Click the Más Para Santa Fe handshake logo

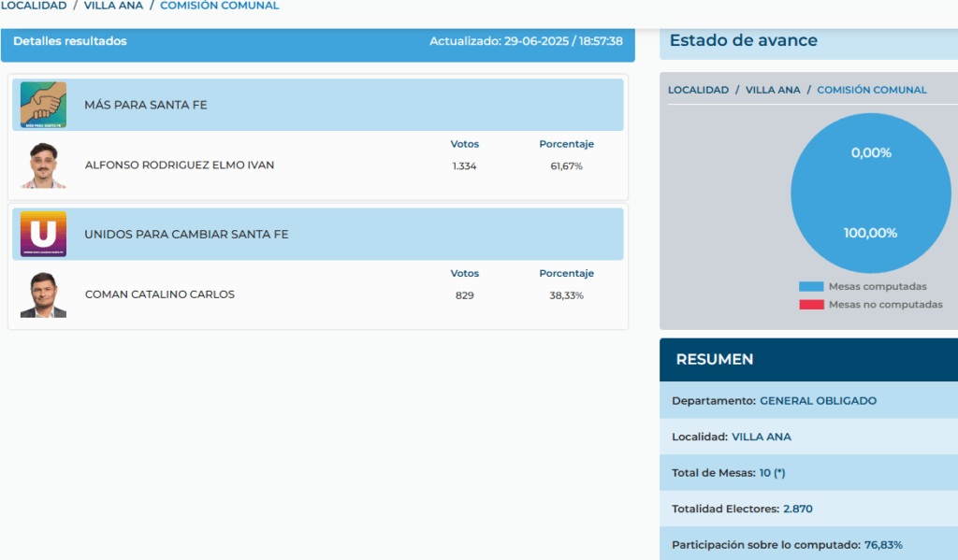[x=43, y=105]
